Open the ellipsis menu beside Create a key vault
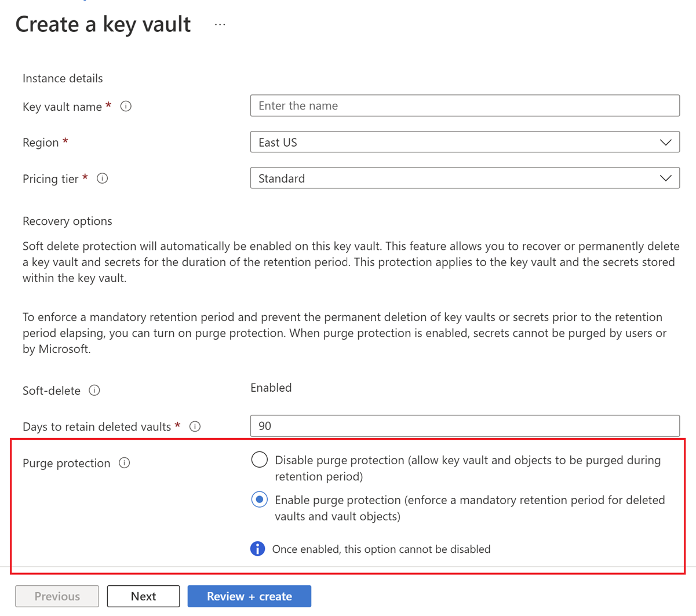 coord(220,24)
